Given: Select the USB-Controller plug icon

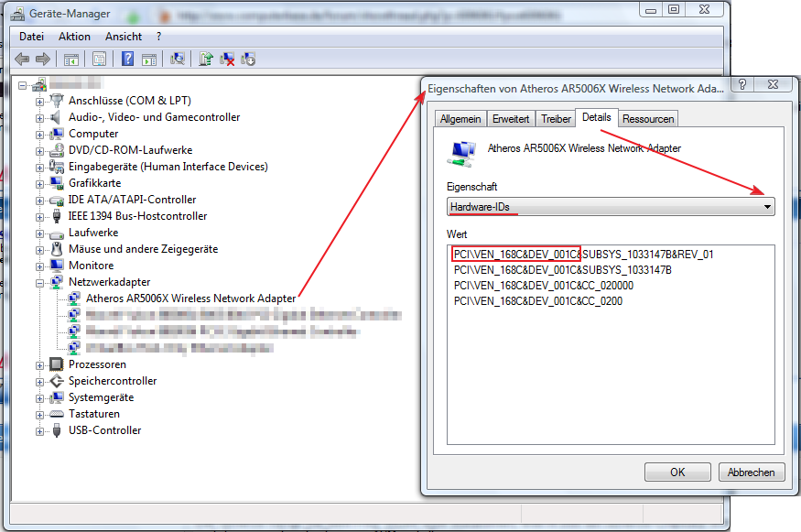Looking at the screenshot, I should (x=57, y=430).
